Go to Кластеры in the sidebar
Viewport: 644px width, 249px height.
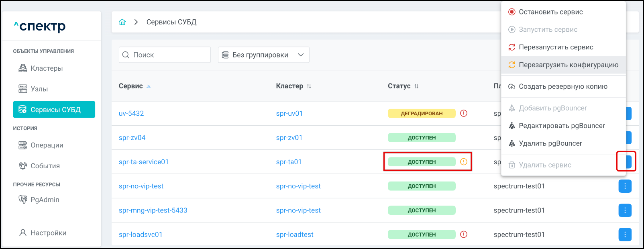(x=47, y=68)
